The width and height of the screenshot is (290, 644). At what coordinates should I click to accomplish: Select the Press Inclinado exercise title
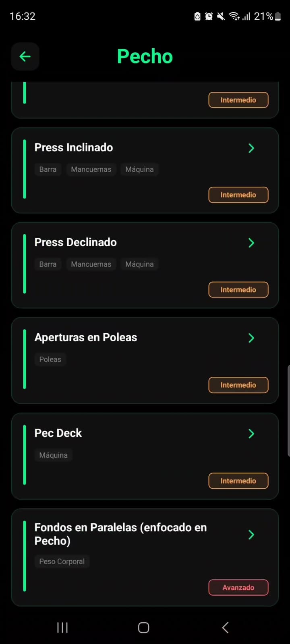[74, 147]
